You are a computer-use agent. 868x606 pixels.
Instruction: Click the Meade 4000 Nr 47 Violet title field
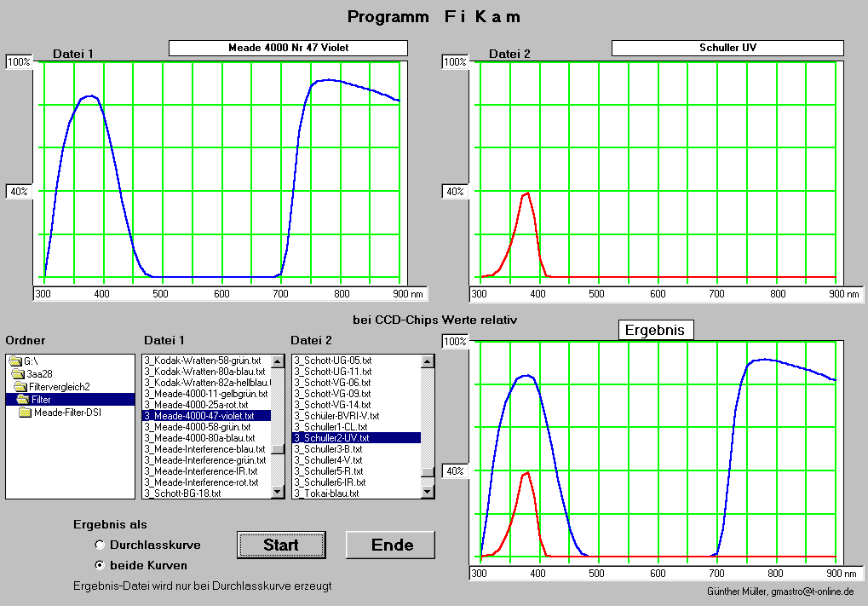pyautogui.click(x=288, y=48)
